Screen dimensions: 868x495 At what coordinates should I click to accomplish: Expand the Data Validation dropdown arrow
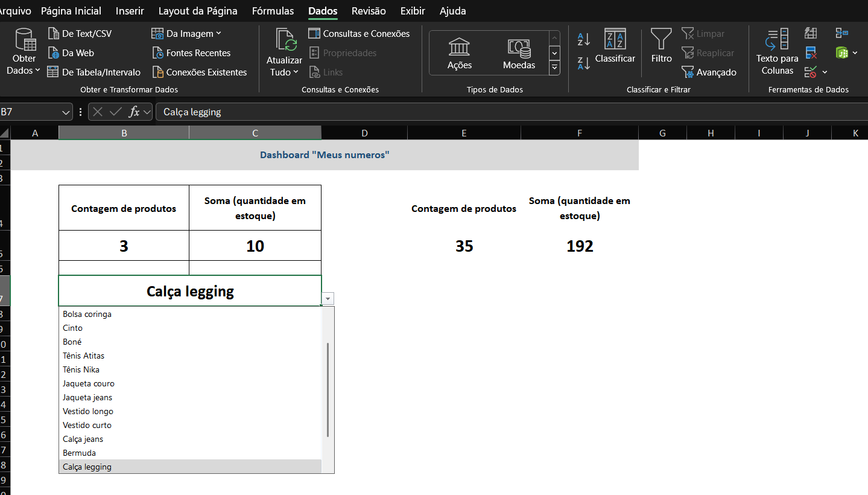pos(825,72)
